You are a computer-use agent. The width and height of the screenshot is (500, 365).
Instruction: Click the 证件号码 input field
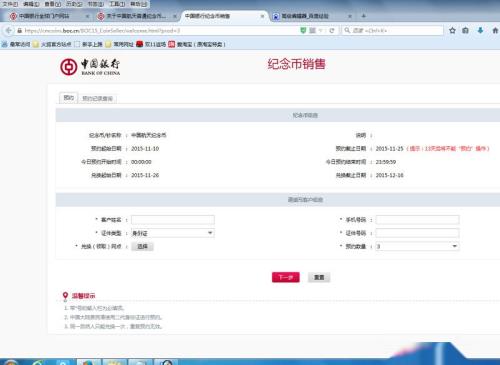click(417, 233)
